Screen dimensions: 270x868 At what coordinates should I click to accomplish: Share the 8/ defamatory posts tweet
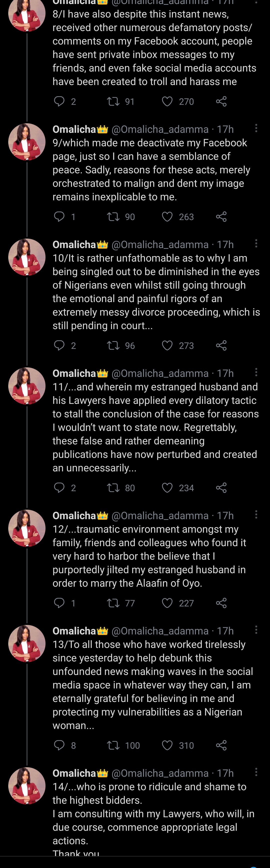click(x=221, y=102)
